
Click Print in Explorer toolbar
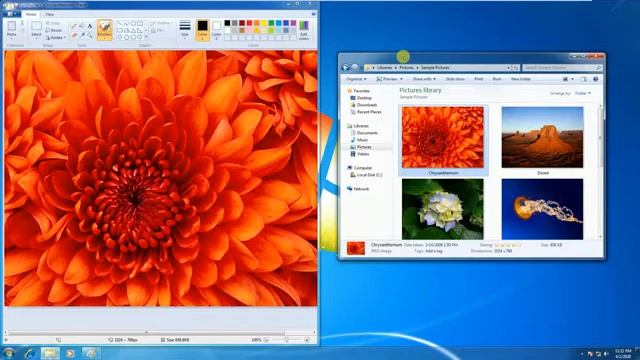479,79
